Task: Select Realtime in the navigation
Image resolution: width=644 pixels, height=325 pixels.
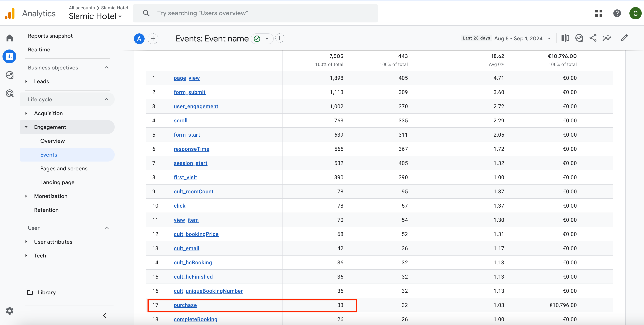Action: point(39,49)
